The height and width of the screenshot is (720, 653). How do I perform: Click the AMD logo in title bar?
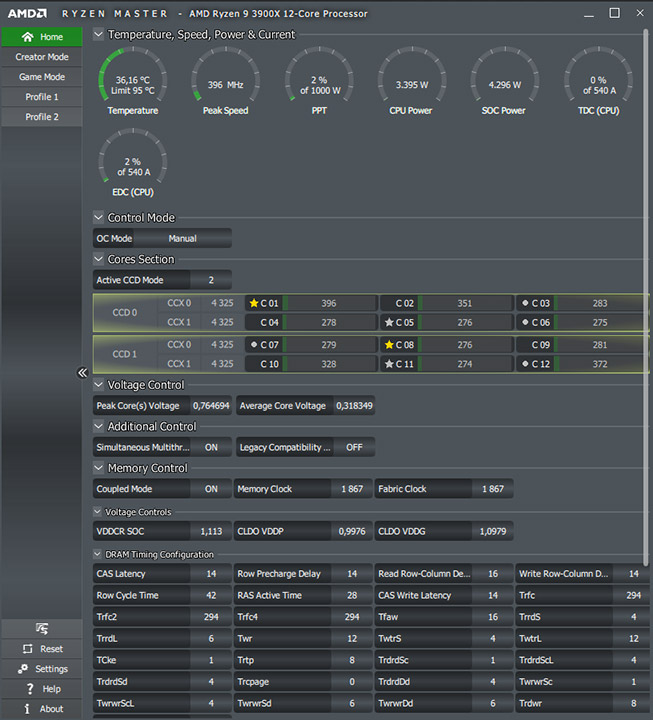(x=27, y=14)
